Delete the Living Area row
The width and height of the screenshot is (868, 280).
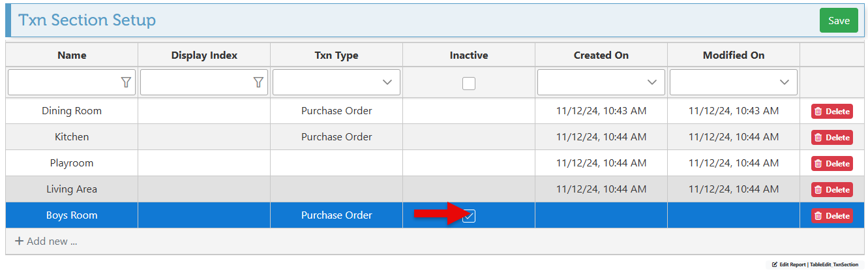(x=831, y=190)
